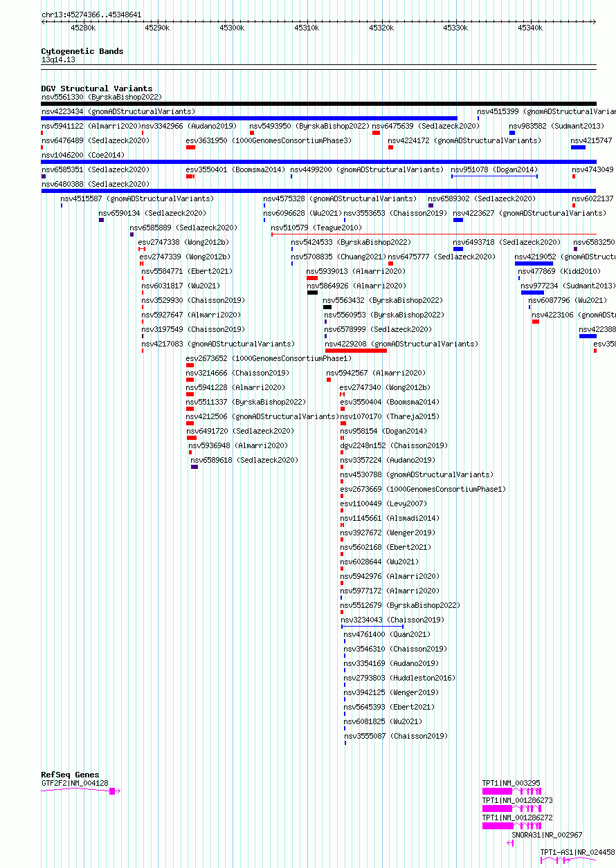The height and width of the screenshot is (868, 616).
Task: Click the blue span line under nsv951078
Action: 494,176
